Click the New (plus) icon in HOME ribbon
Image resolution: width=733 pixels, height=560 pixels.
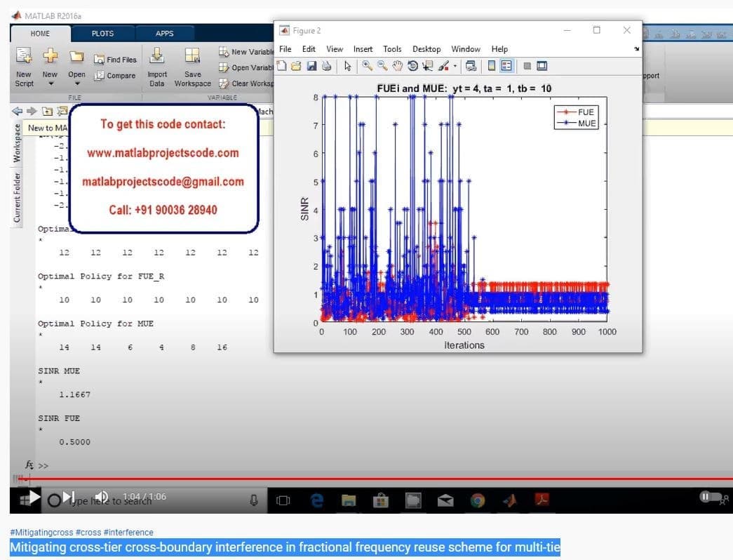click(x=50, y=55)
